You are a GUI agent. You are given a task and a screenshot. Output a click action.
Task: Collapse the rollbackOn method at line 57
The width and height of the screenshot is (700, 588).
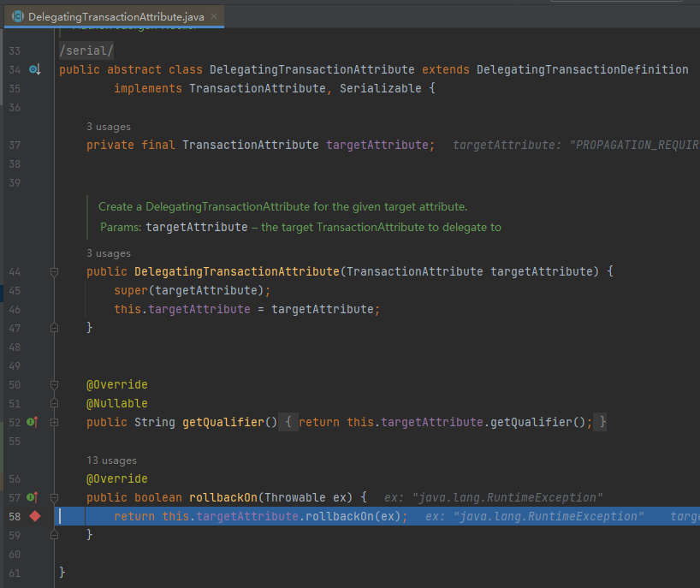54,497
